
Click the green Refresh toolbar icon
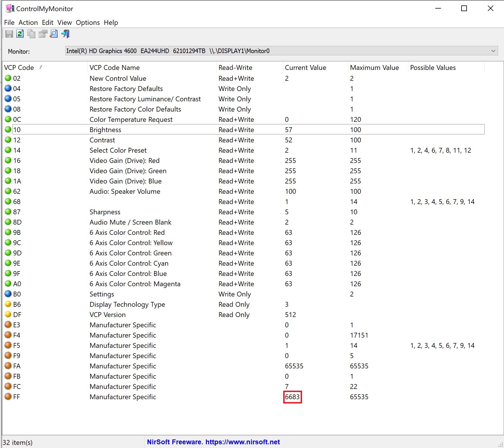[20, 34]
